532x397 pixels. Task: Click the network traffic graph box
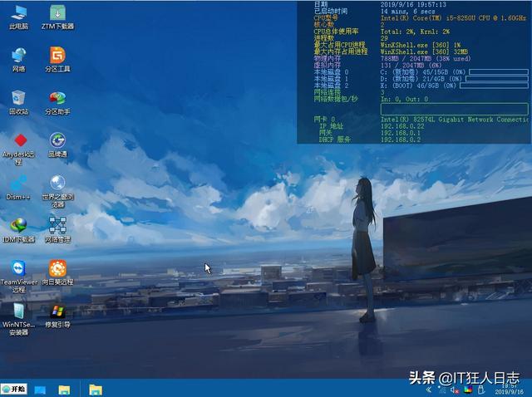(x=455, y=109)
